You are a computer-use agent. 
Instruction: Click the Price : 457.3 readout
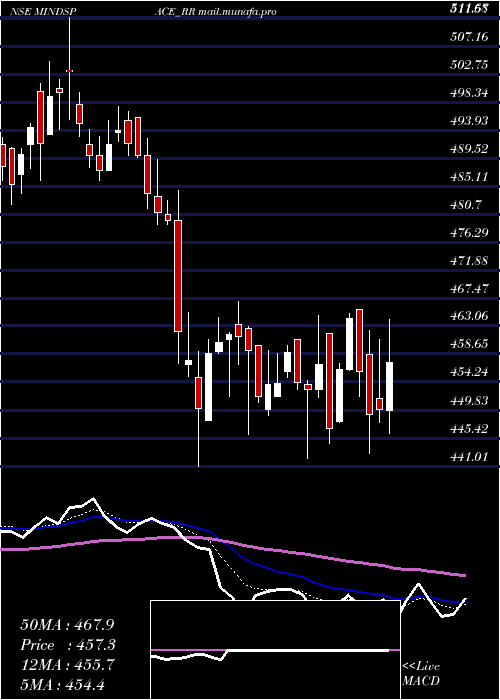[68, 645]
